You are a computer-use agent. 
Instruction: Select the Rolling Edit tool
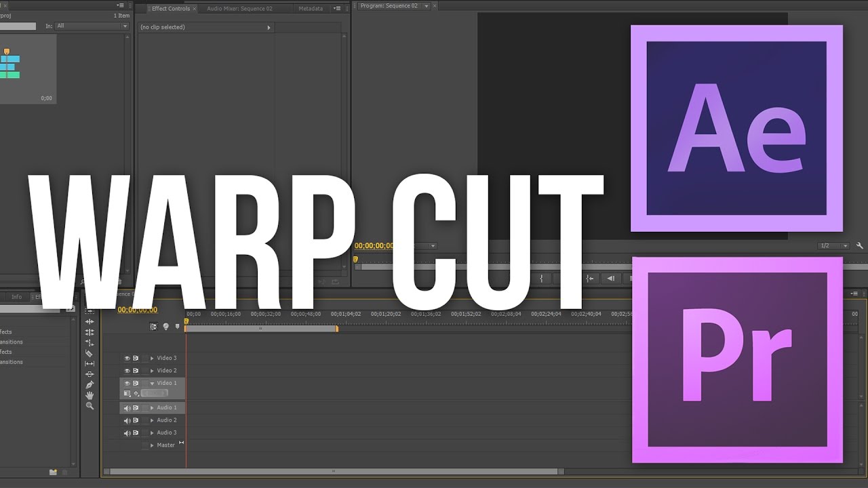pyautogui.click(x=90, y=332)
